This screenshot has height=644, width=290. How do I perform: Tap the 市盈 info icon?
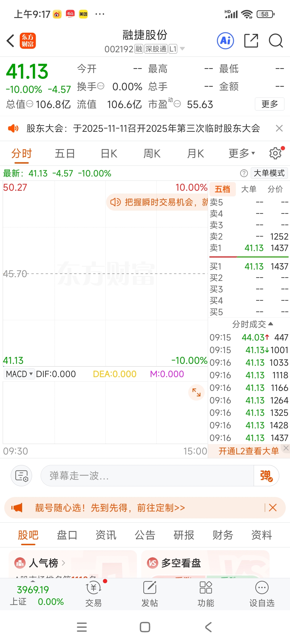click(177, 104)
